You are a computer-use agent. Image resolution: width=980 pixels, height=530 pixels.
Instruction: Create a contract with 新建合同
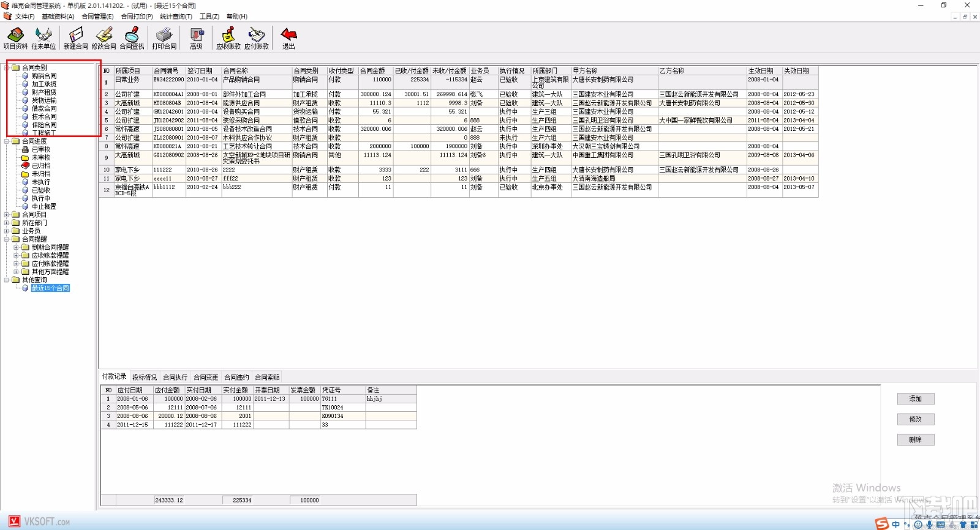76,38
